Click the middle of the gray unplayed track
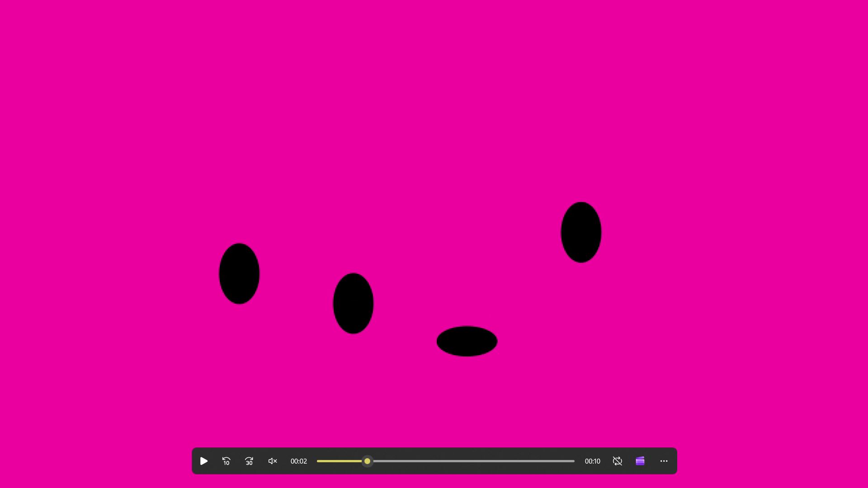Viewport: 868px width, 488px height. tap(472, 461)
